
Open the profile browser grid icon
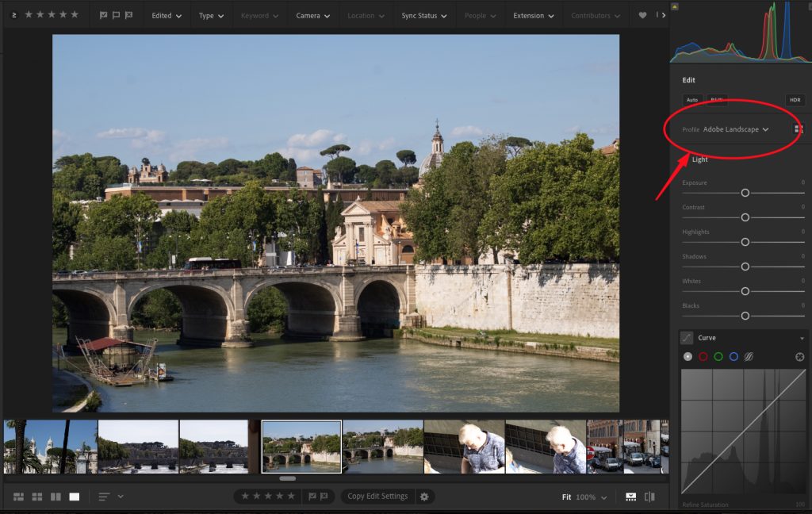[x=799, y=129]
